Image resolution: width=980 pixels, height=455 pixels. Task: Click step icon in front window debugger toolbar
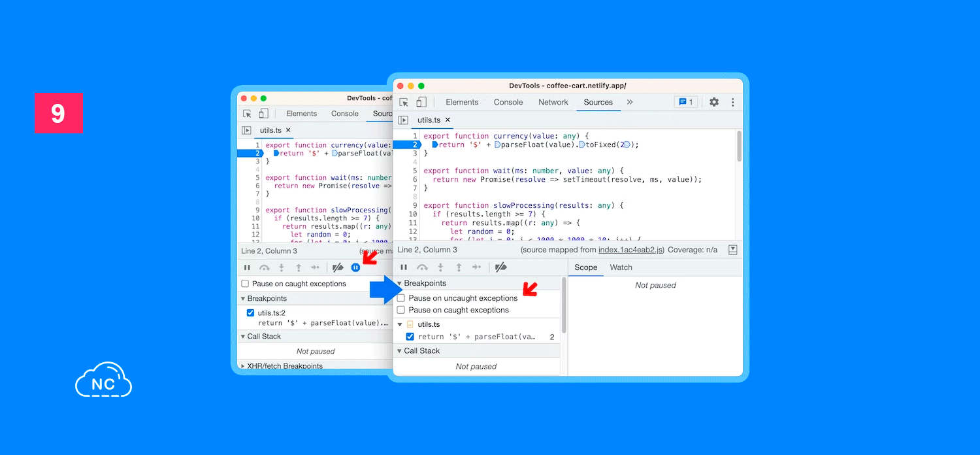pos(478,267)
